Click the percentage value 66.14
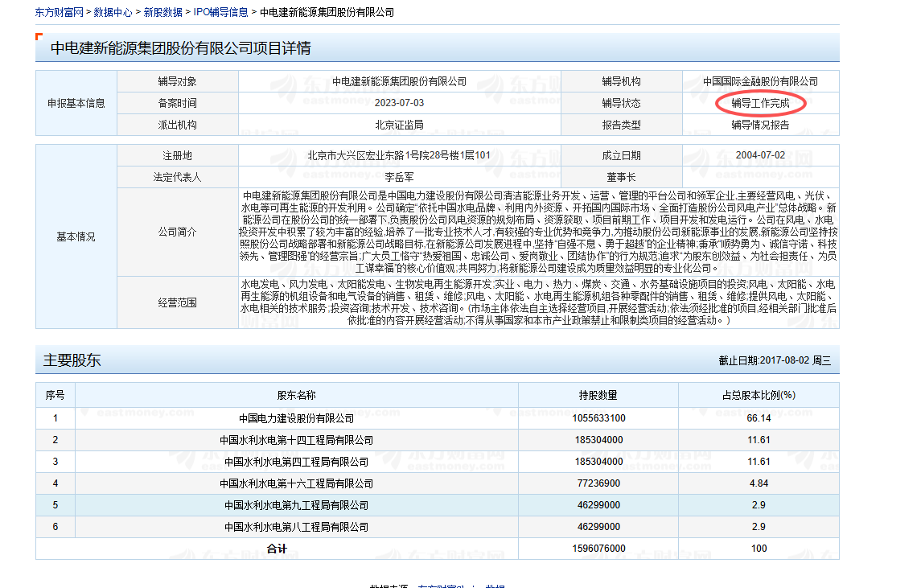Screen dimensions: 921x588 click(759, 418)
